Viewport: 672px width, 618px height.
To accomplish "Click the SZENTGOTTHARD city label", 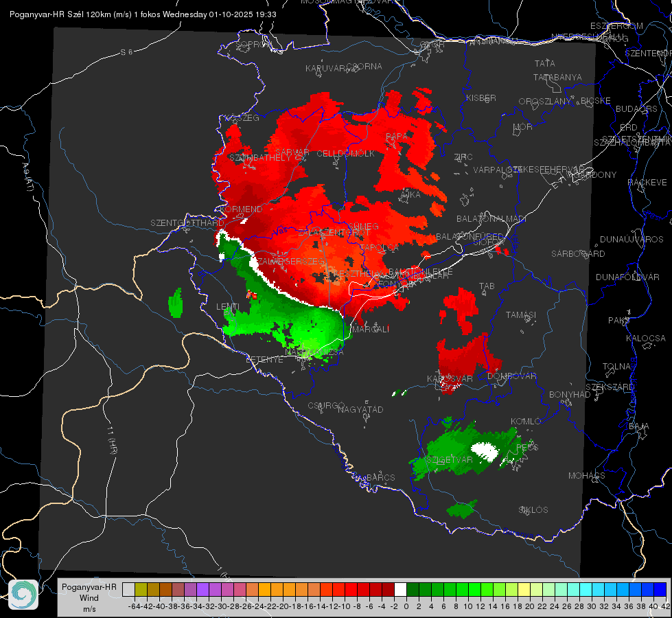I will 187,223.
